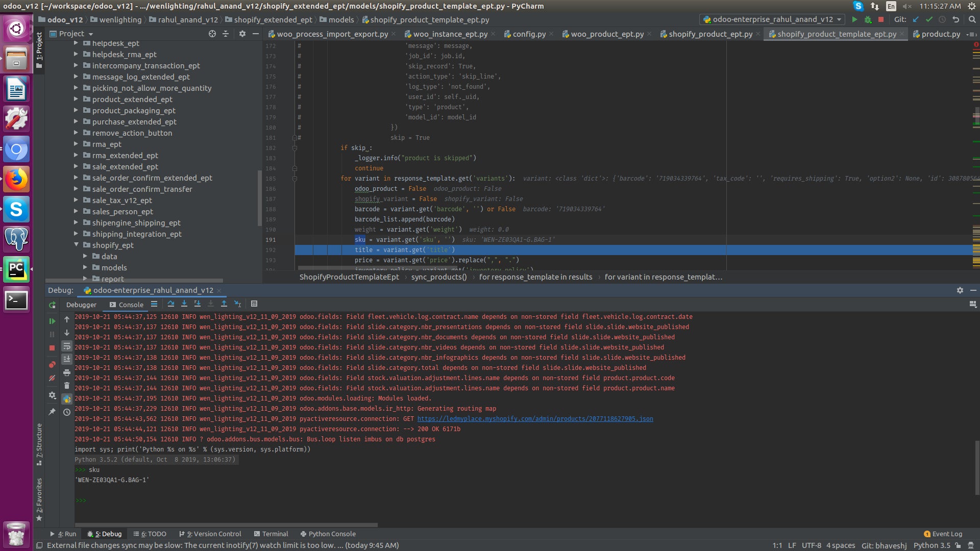Click the Step Into debugger icon

point(184,304)
